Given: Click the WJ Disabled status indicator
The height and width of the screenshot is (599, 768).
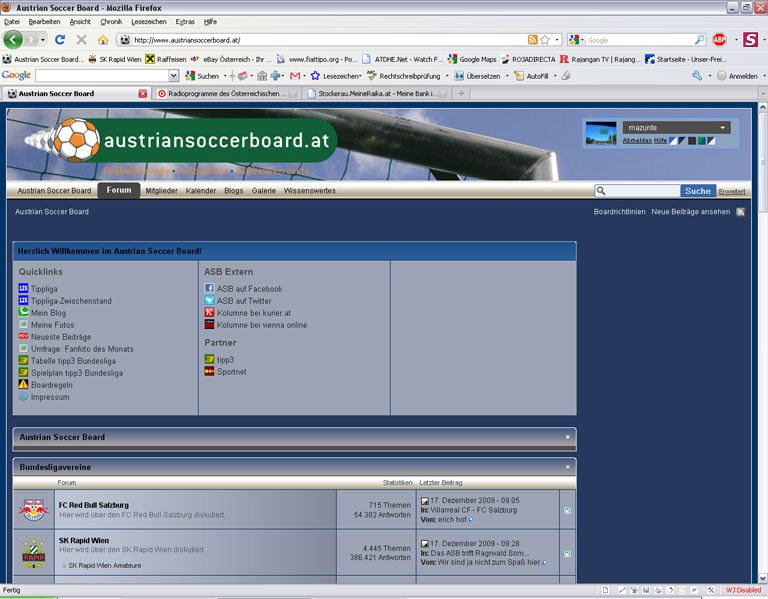Looking at the screenshot, I should click(743, 590).
